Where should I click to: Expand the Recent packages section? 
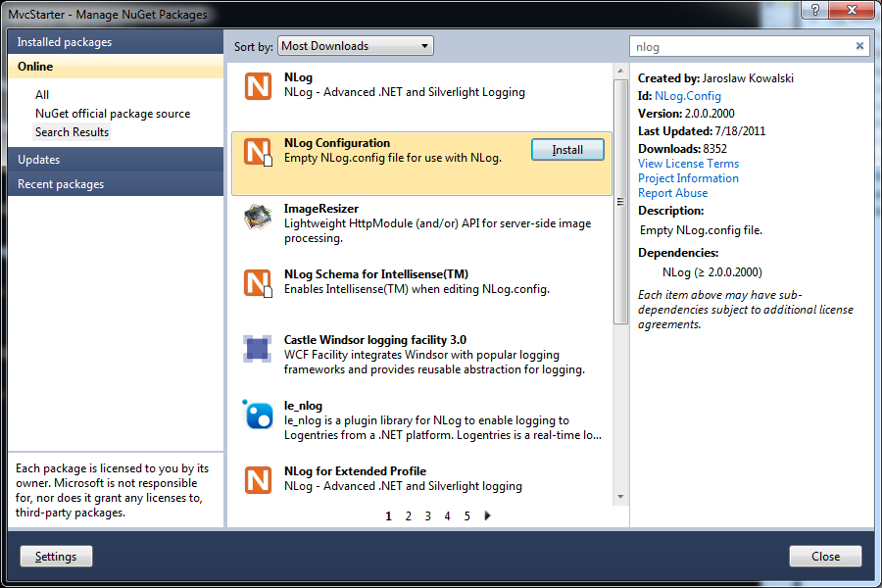pos(116,184)
